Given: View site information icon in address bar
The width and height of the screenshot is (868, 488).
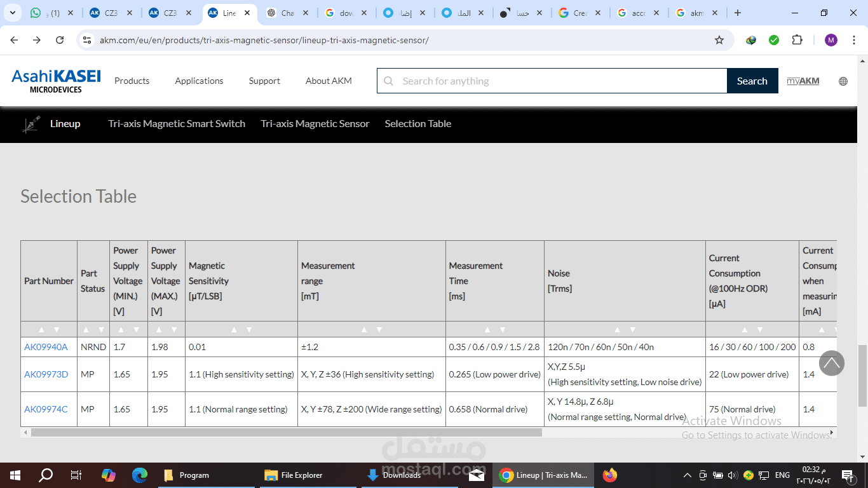Looking at the screenshot, I should (88, 40).
